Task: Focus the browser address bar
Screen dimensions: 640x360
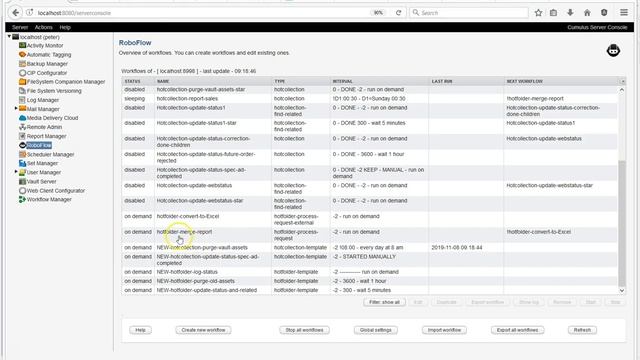Action: [x=200, y=13]
